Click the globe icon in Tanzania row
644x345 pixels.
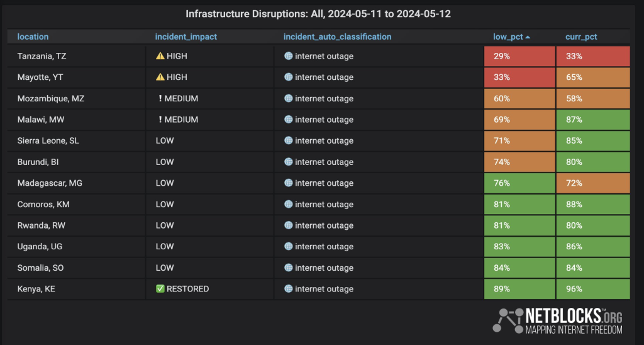pos(288,56)
